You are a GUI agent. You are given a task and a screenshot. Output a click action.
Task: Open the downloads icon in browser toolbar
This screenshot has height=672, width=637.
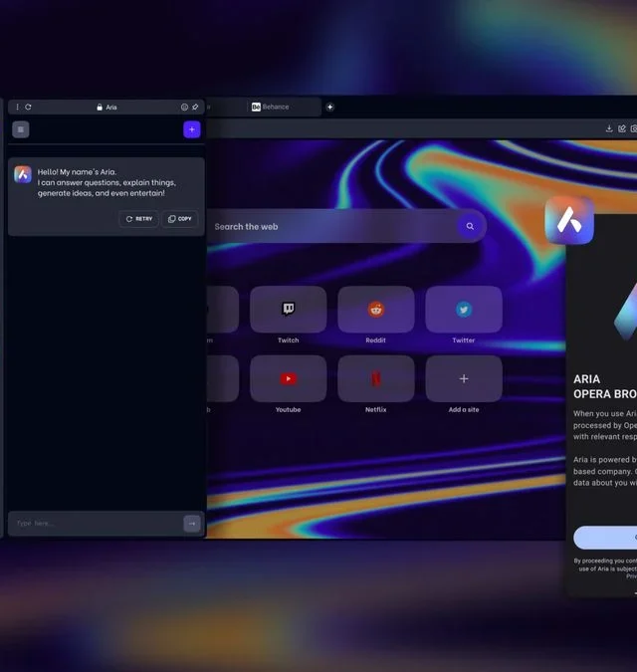(609, 128)
